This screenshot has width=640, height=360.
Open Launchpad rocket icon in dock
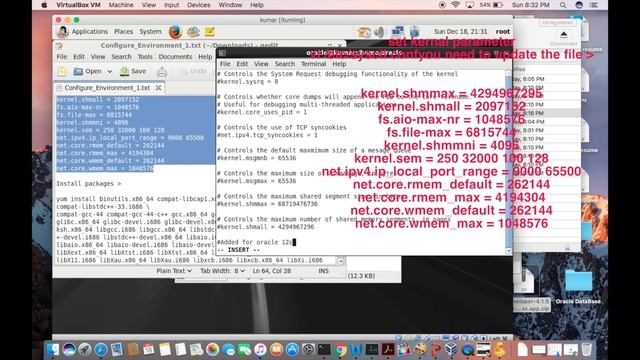point(84,349)
